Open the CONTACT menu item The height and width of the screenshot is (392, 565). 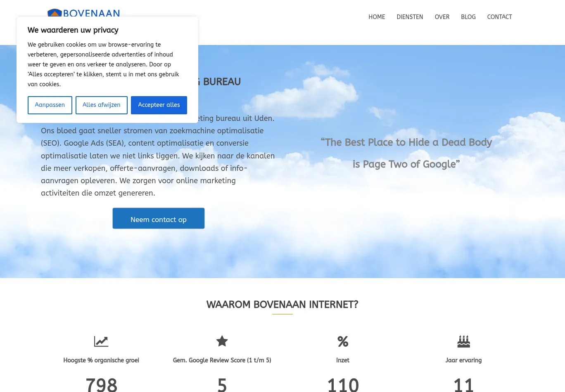499,17
